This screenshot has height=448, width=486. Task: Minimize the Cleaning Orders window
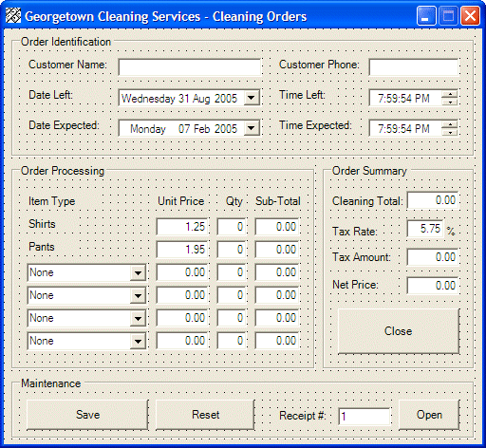(425, 16)
